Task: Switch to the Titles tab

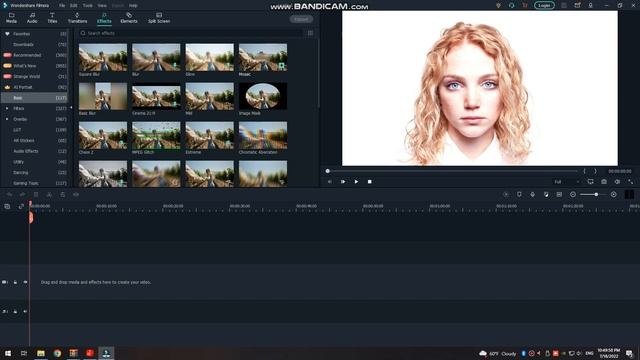Action: pos(52,18)
